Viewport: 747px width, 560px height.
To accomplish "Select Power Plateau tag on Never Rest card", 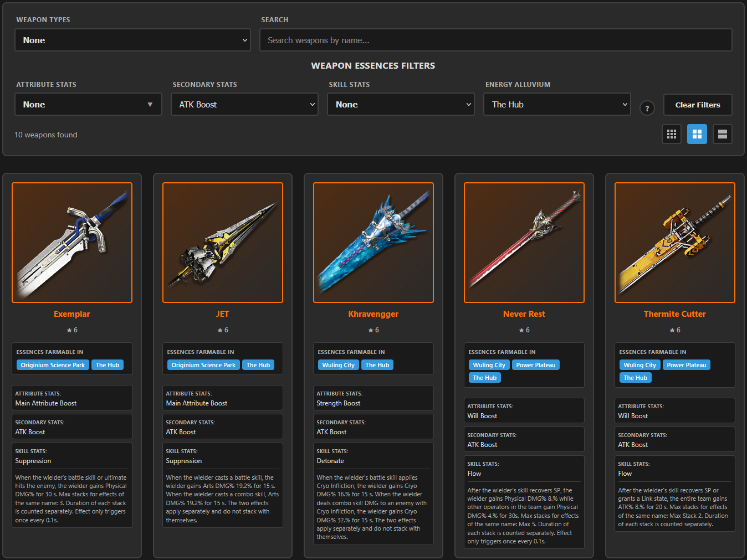I will pyautogui.click(x=536, y=365).
